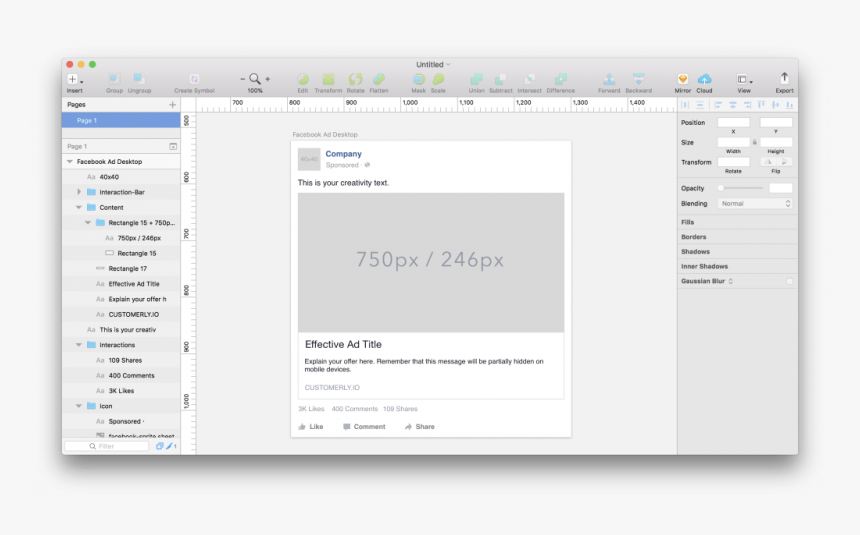Select the Scale tool

pyautogui.click(x=438, y=79)
